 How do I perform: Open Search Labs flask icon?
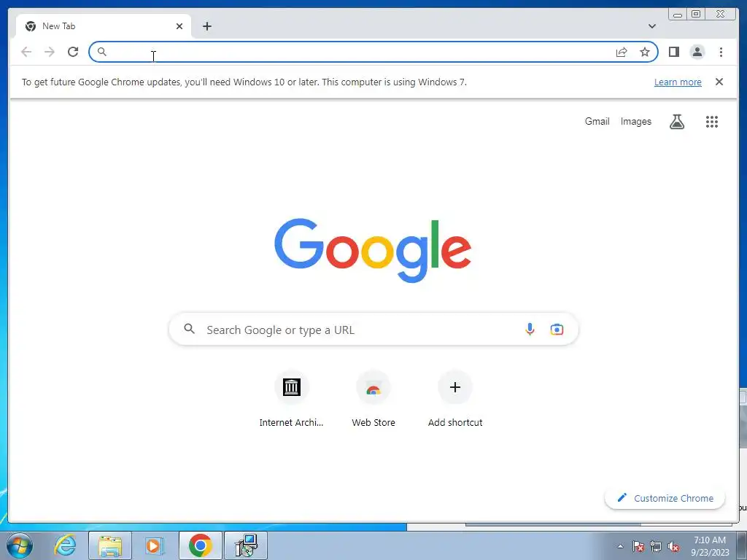point(676,122)
